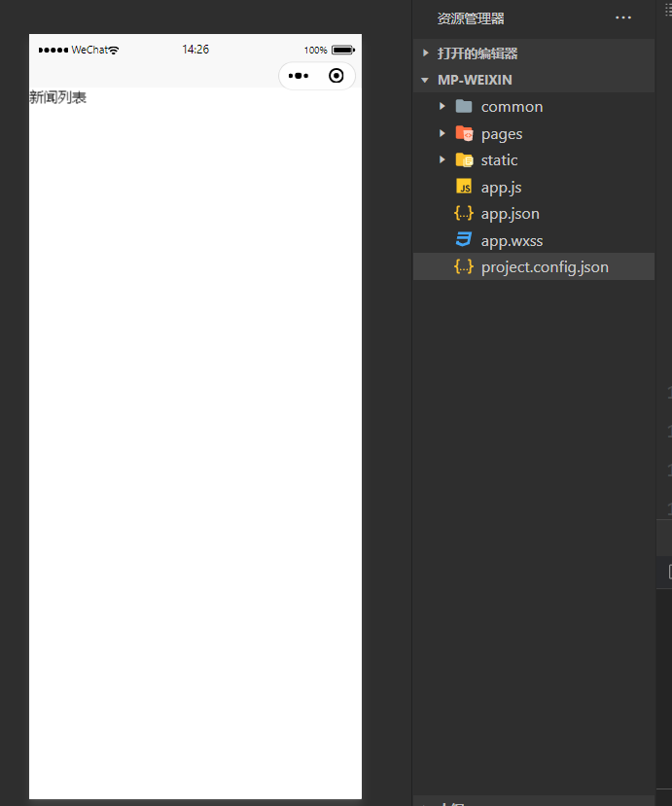Screen dimensions: 672x806
Task: Click the signal strength dots
Action: coord(53,50)
